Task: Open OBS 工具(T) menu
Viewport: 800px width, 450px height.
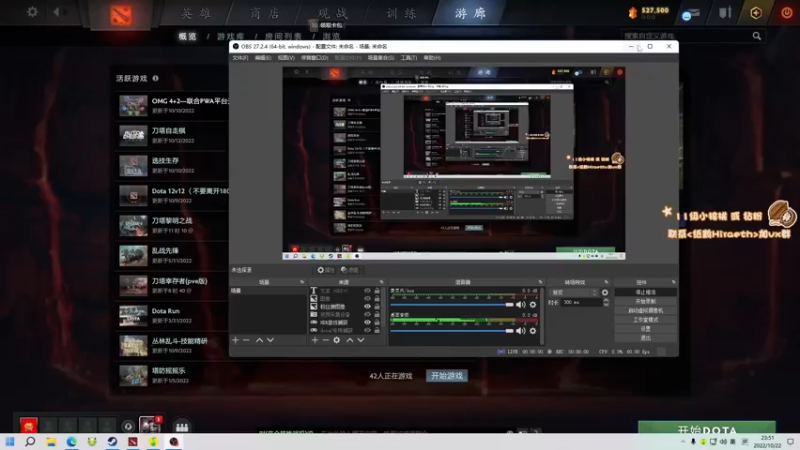Action: point(409,58)
